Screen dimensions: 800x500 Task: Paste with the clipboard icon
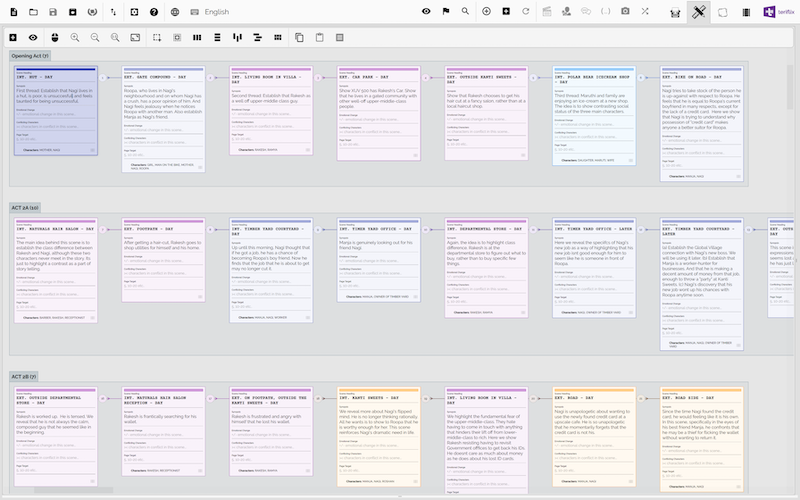(319, 37)
